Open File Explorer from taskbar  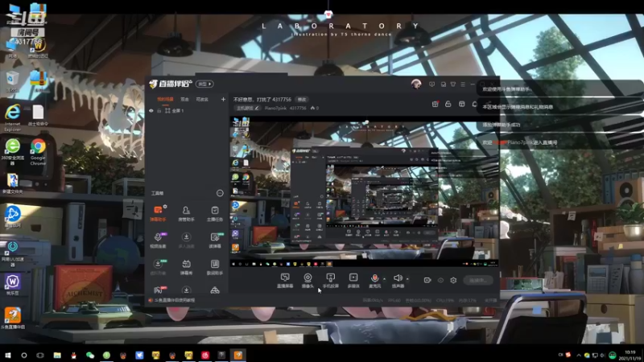57,356
